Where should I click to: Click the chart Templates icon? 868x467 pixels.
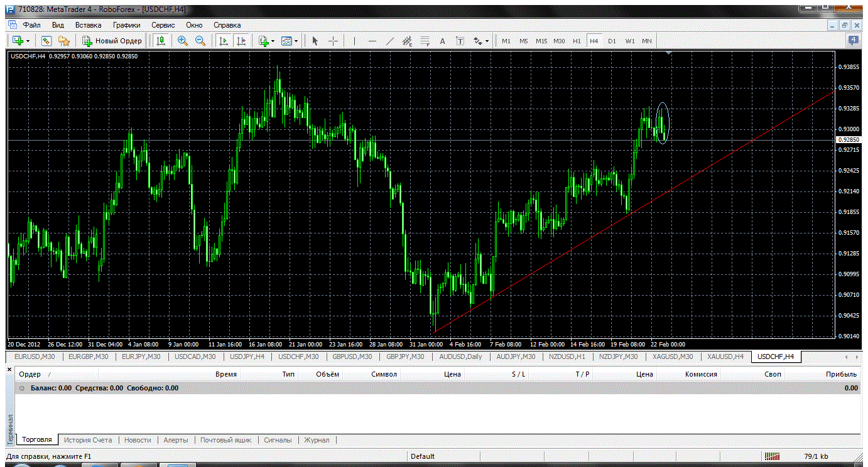point(287,41)
